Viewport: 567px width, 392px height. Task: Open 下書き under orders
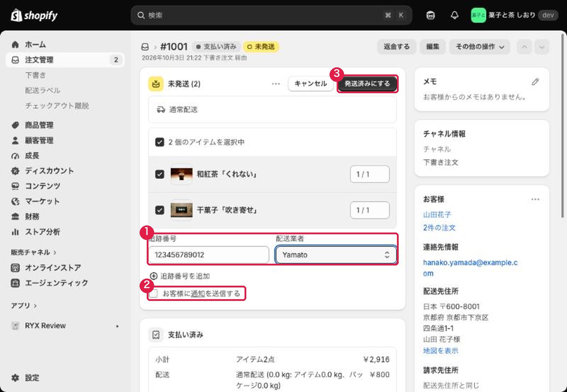pos(35,75)
